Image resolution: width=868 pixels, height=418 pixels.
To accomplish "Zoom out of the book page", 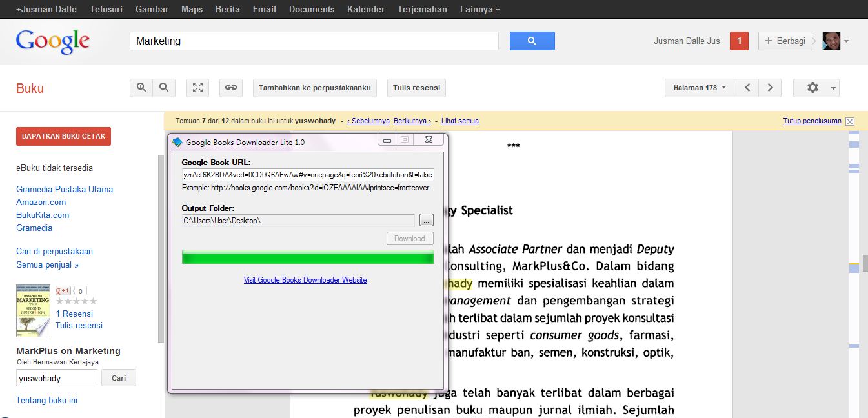I will [164, 88].
